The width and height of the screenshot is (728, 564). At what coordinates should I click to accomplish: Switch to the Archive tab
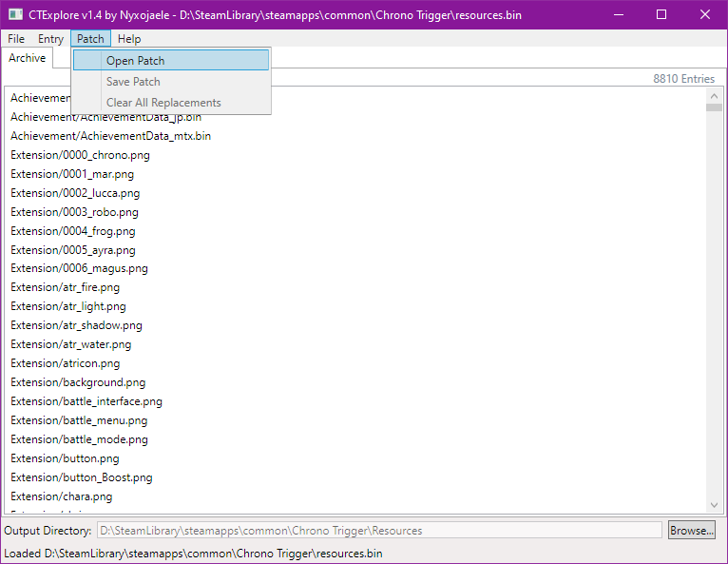click(27, 58)
